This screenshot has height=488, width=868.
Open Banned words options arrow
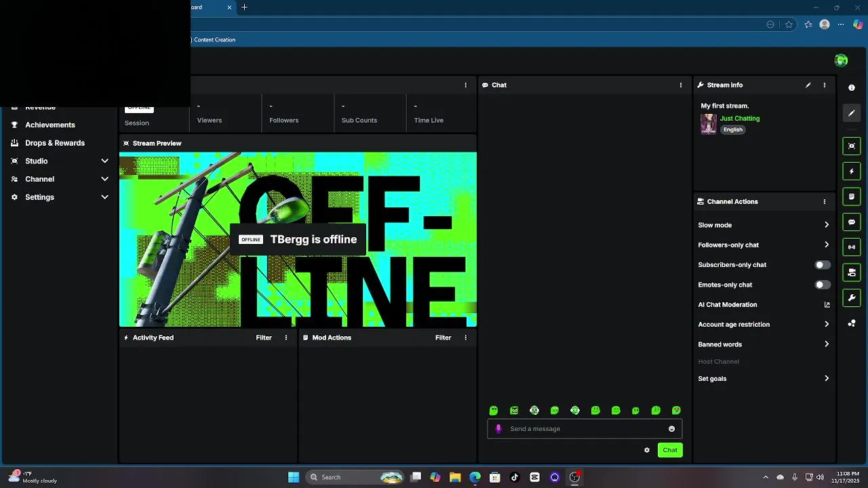click(827, 344)
